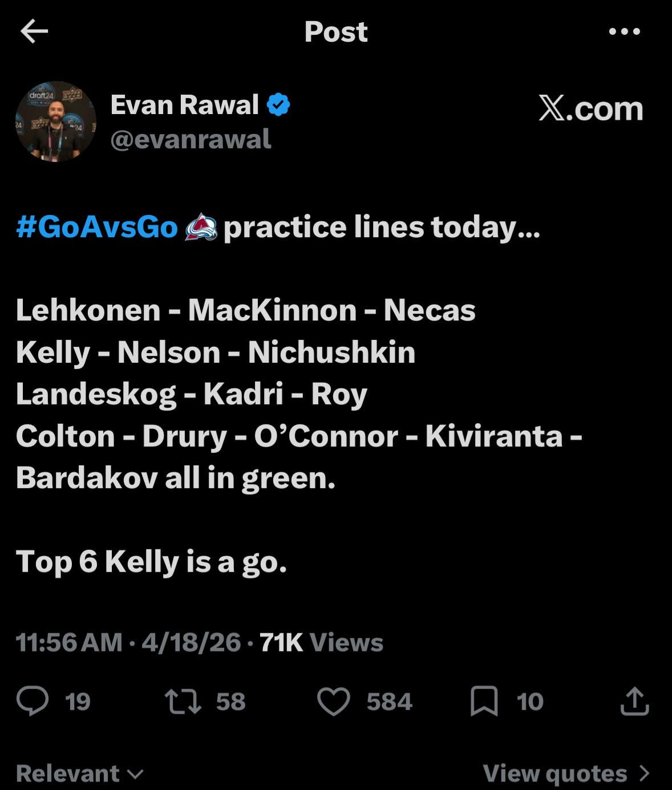This screenshot has height=790, width=672.
Task: Tap the @evanrawal handle
Action: pyautogui.click(x=191, y=139)
